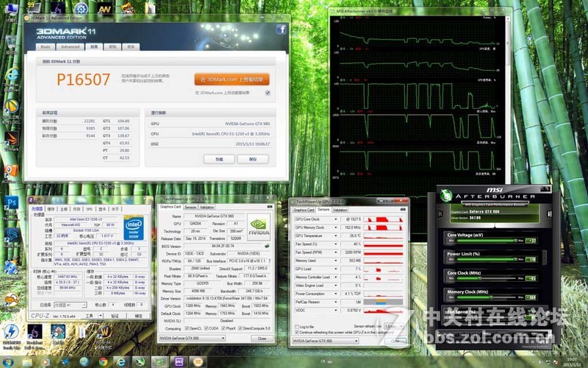Click the Windows Start orb

tap(7, 362)
